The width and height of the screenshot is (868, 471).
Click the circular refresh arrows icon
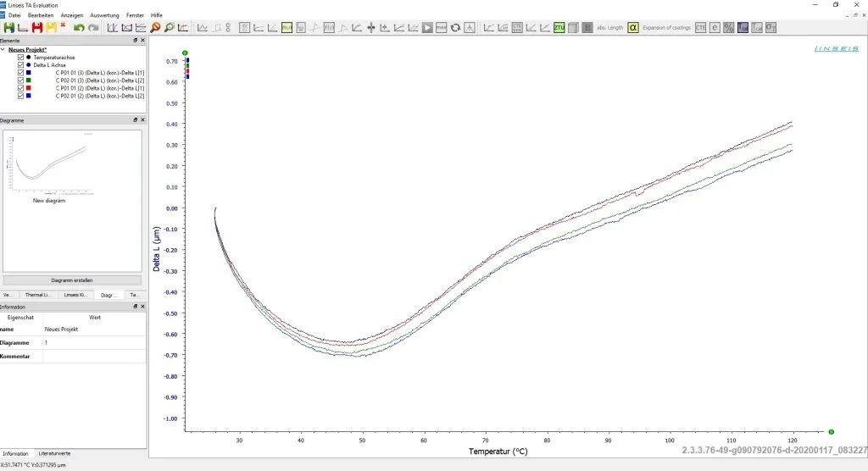pyautogui.click(x=455, y=28)
